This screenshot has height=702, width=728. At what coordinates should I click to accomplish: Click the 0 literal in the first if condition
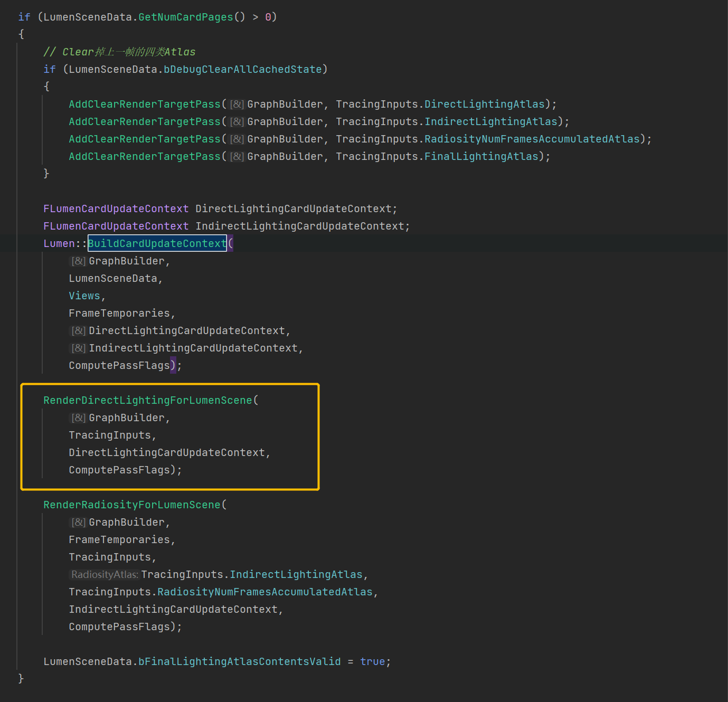268,17
